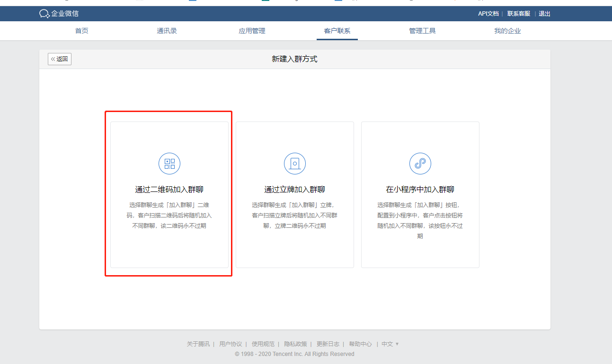Select the 客户联系 tab
This screenshot has width=612, height=364.
337,31
